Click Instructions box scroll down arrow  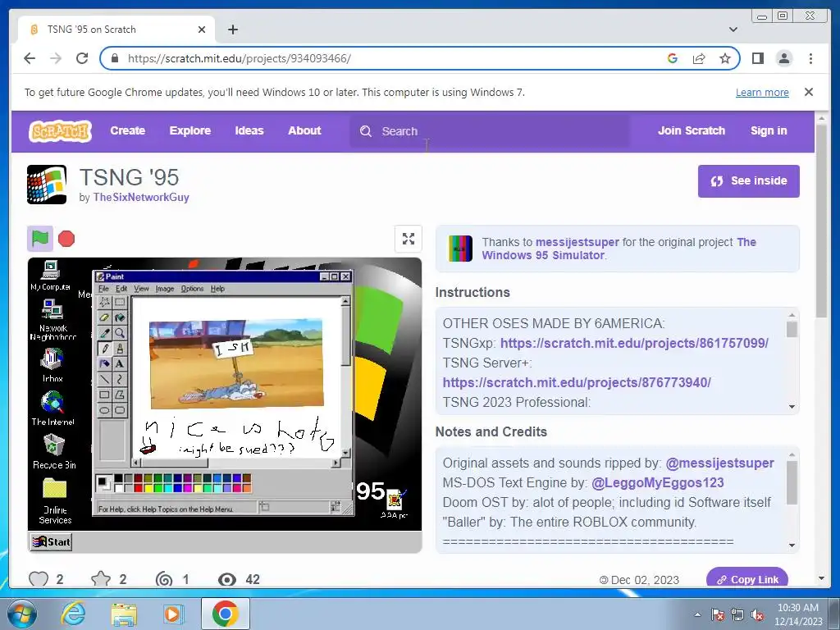click(x=792, y=407)
